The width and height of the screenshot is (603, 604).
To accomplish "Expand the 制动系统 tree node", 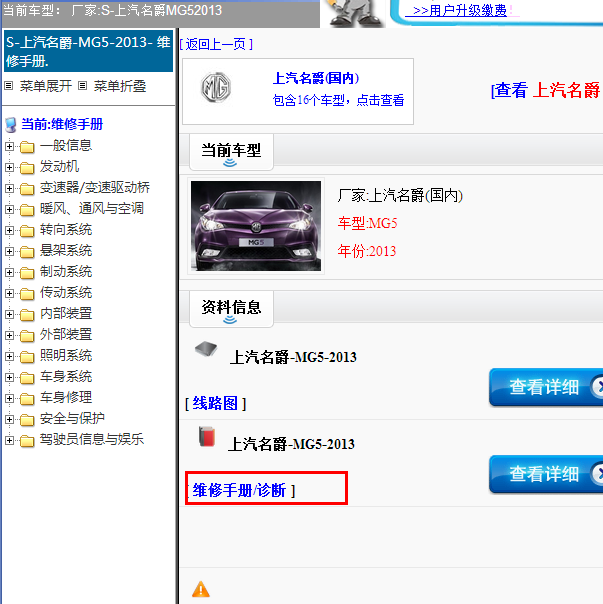I will pyautogui.click(x=9, y=272).
